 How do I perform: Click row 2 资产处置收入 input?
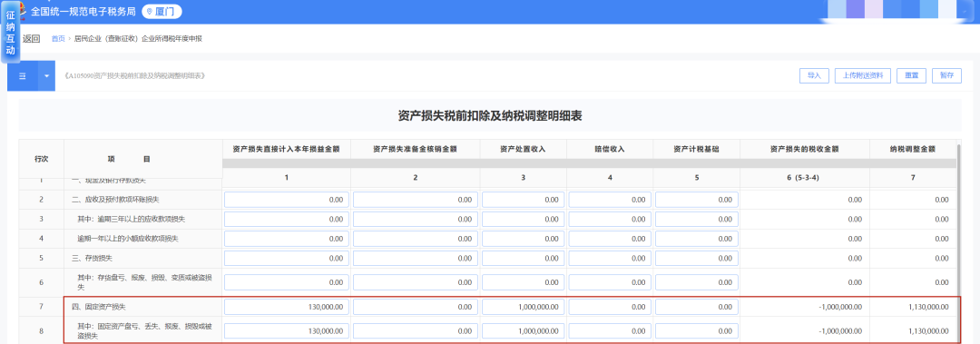[x=524, y=201]
